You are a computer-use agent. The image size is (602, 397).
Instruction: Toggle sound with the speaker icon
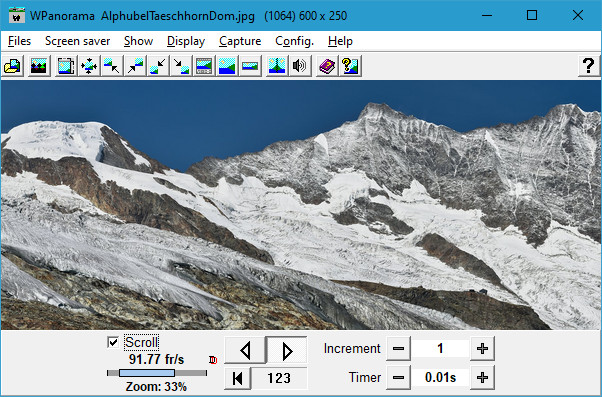point(300,66)
